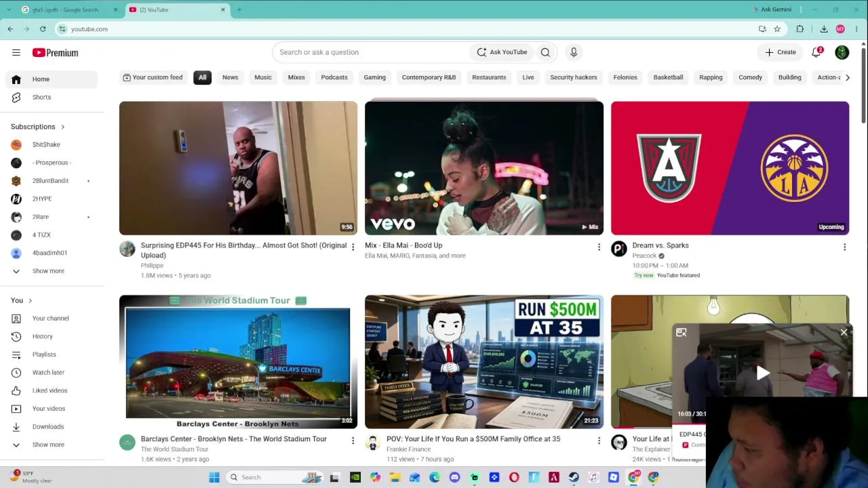The width and height of the screenshot is (868, 488).
Task: Bookmark this page with the star icon
Action: 777,29
